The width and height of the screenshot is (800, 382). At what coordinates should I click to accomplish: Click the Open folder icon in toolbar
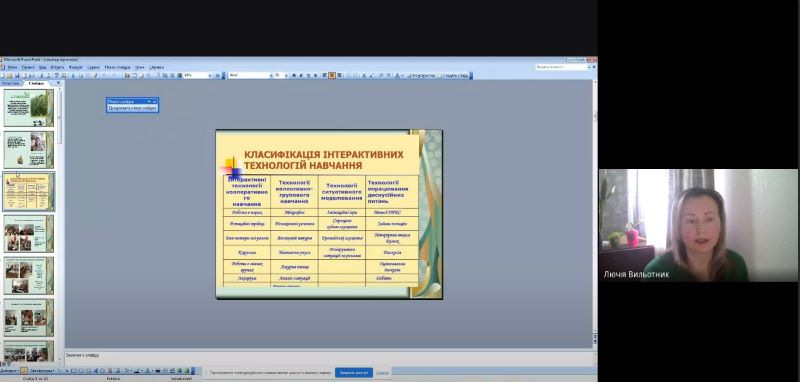click(10, 75)
